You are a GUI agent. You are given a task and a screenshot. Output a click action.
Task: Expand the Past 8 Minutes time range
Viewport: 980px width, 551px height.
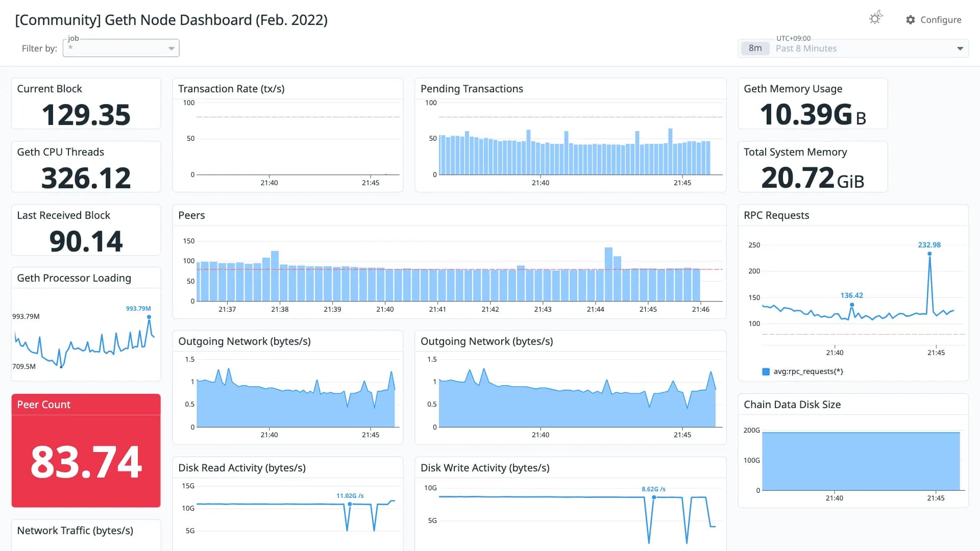coord(853,48)
